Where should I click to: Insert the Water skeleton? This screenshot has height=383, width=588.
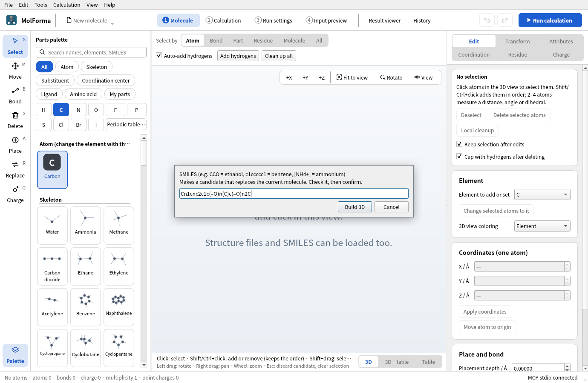pos(52,225)
